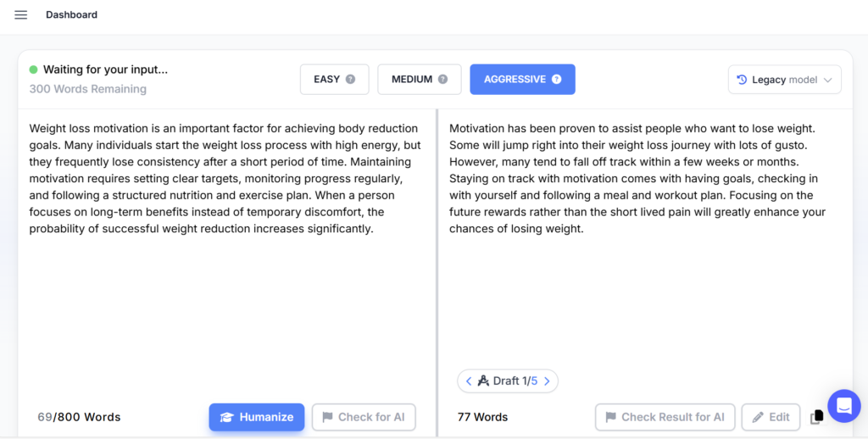The image size is (868, 439).
Task: Open the Legacy model dropdown
Action: coord(784,80)
